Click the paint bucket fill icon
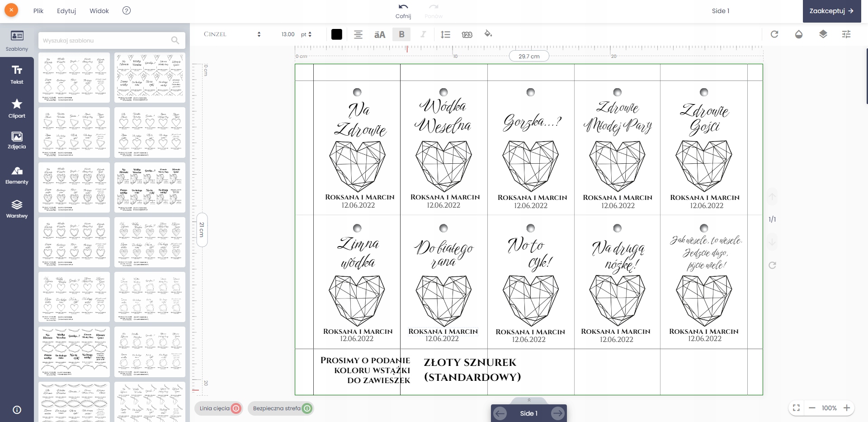Image resolution: width=868 pixels, height=422 pixels. 488,34
